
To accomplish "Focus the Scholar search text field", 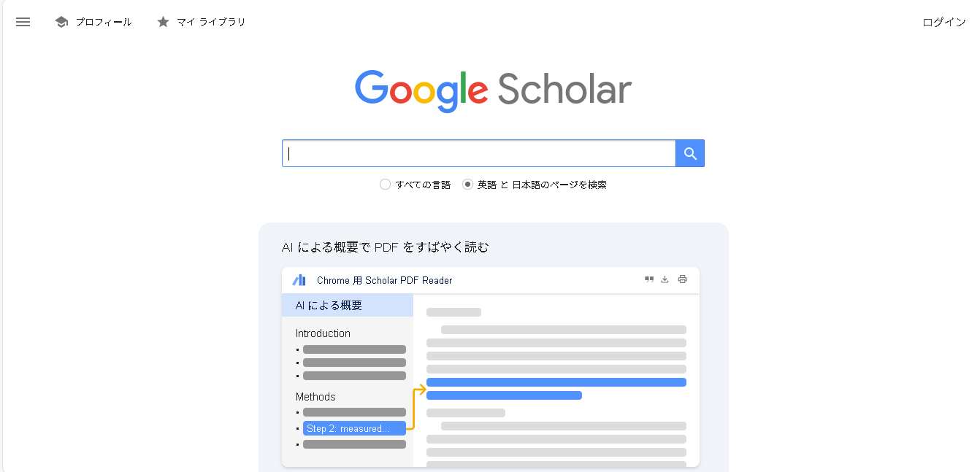I will click(x=478, y=153).
